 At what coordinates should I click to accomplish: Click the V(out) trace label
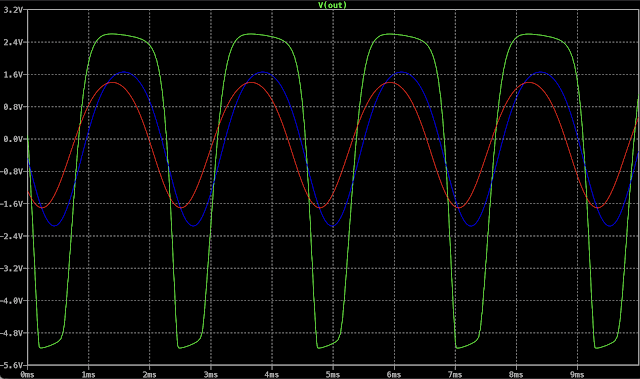[332, 5]
